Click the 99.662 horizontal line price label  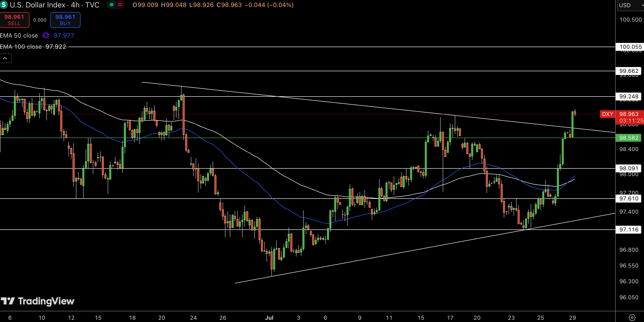628,71
